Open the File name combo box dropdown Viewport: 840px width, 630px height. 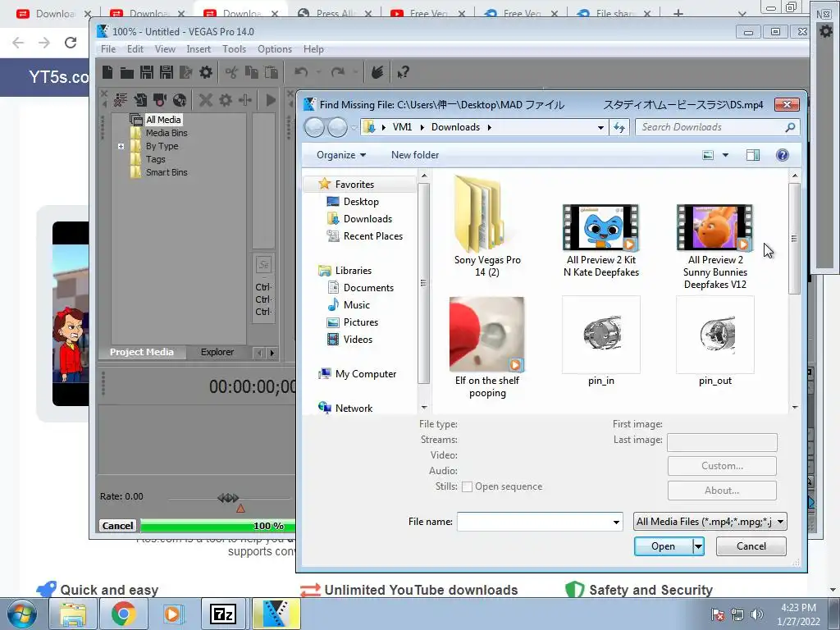(616, 522)
